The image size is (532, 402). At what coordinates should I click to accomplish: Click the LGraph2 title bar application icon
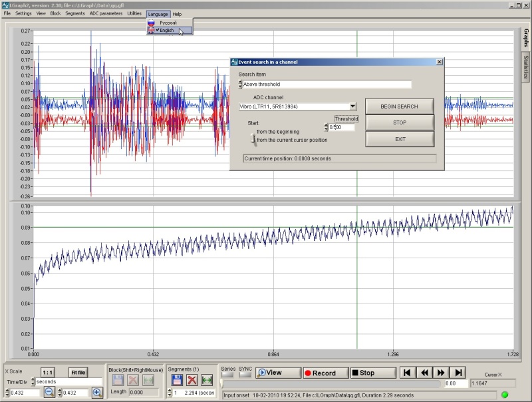5,5
